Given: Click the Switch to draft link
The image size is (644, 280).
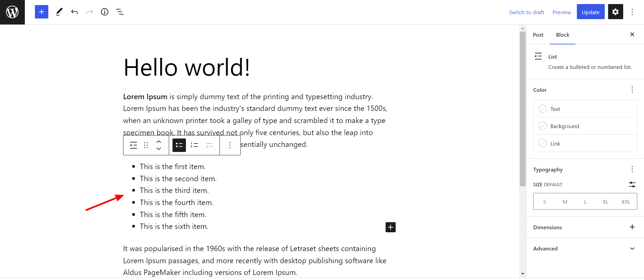Looking at the screenshot, I should coord(527,12).
